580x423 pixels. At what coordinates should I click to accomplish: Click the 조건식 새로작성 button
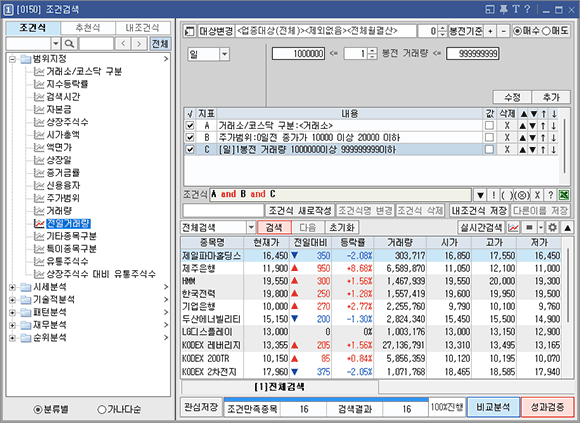(300, 211)
